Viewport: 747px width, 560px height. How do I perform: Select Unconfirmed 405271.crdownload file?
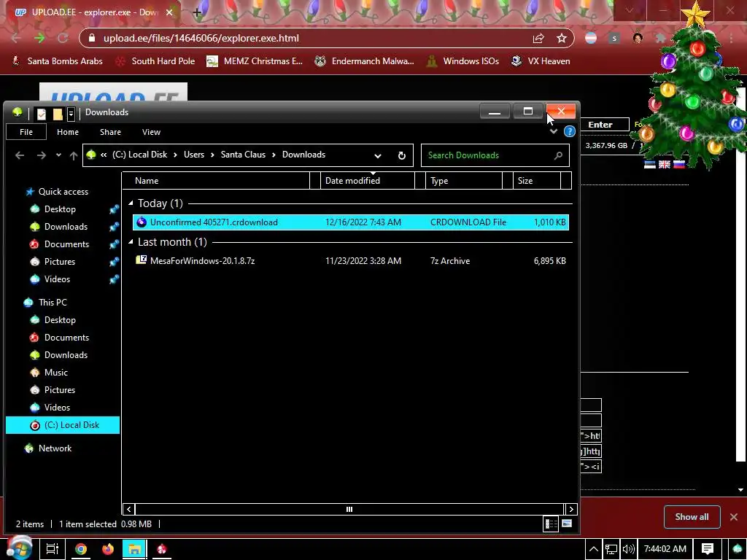point(351,222)
